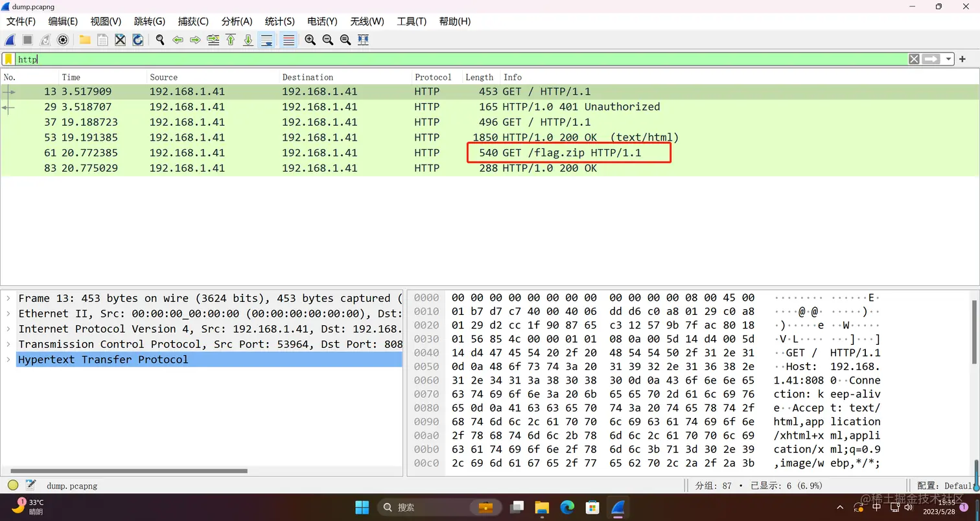Viewport: 980px width, 521px height.
Task: Sort by the Time column header
Action: point(102,77)
